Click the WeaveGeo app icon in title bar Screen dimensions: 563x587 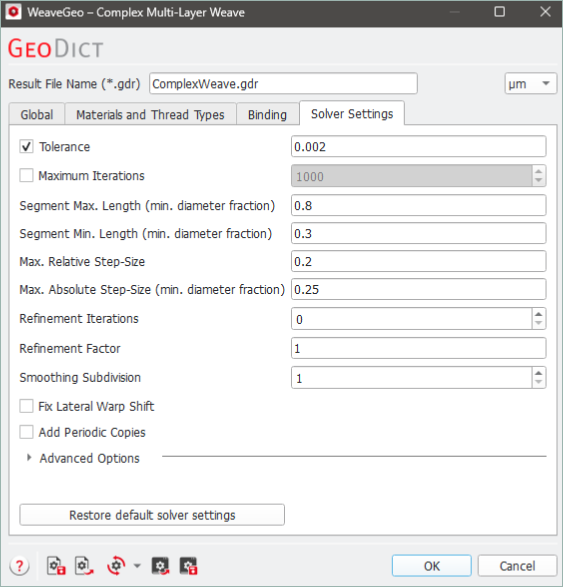tap(13, 12)
